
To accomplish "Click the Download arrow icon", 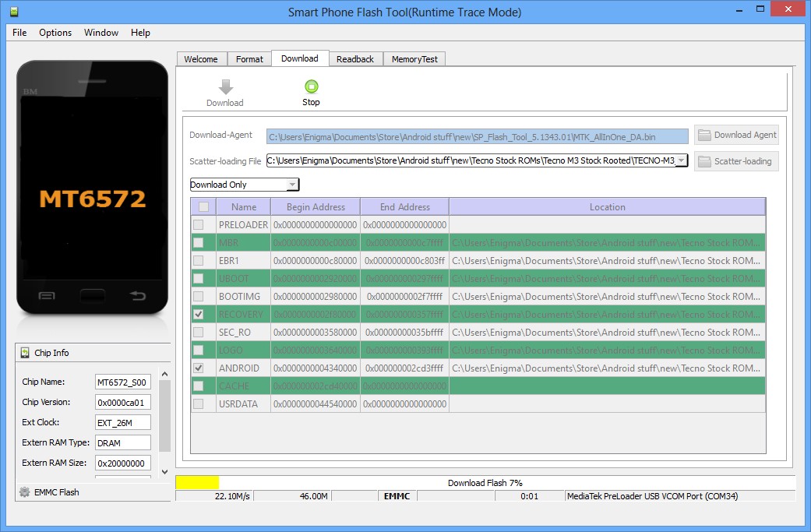I will coord(224,87).
